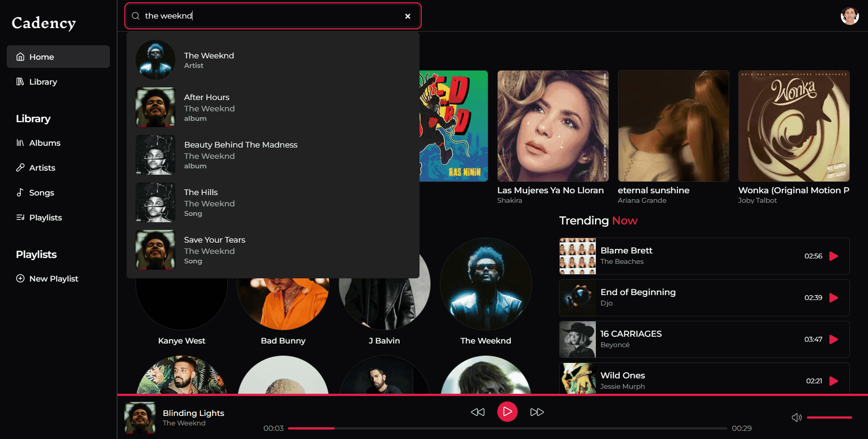Image resolution: width=868 pixels, height=439 pixels.
Task: Open the Library menu item
Action: pos(58,81)
